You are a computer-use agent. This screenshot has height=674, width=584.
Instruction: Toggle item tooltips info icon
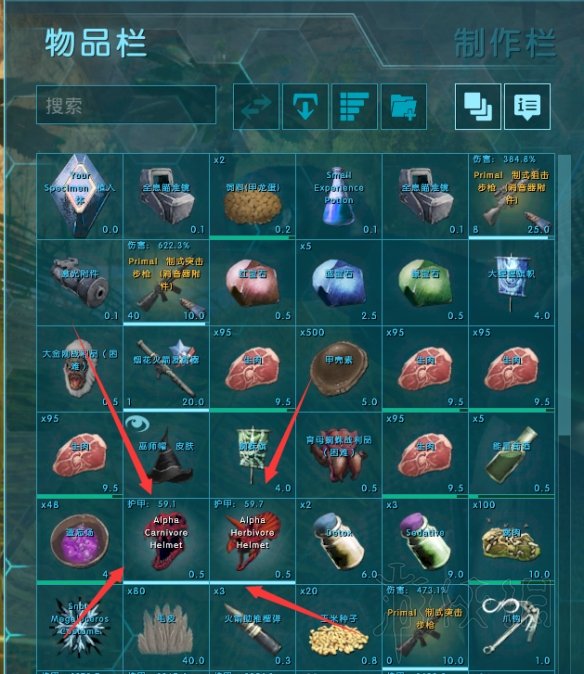(x=527, y=107)
